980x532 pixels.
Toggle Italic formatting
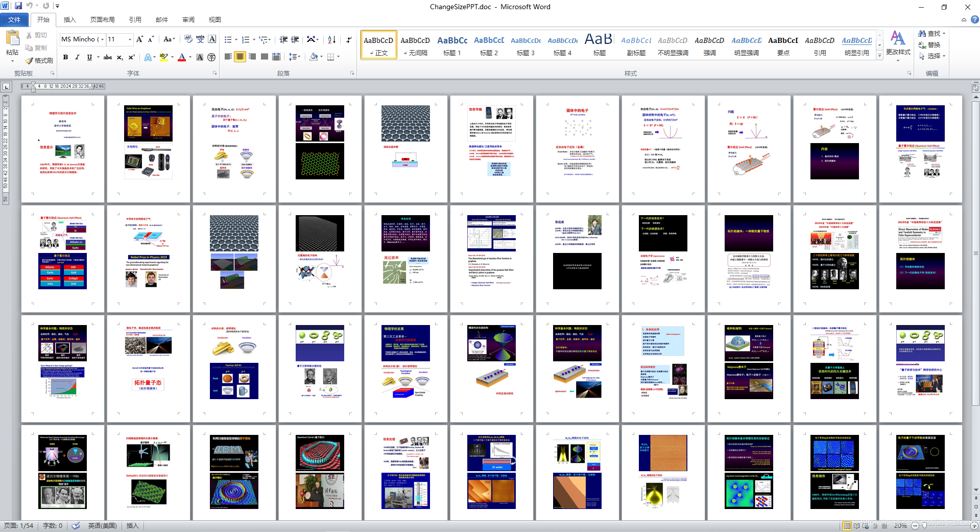(x=77, y=57)
